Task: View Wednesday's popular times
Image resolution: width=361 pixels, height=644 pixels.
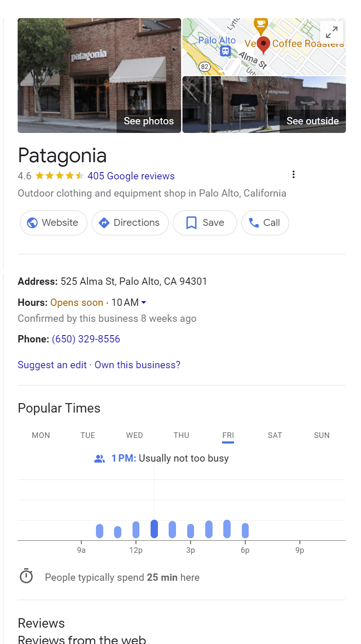Action: point(134,435)
